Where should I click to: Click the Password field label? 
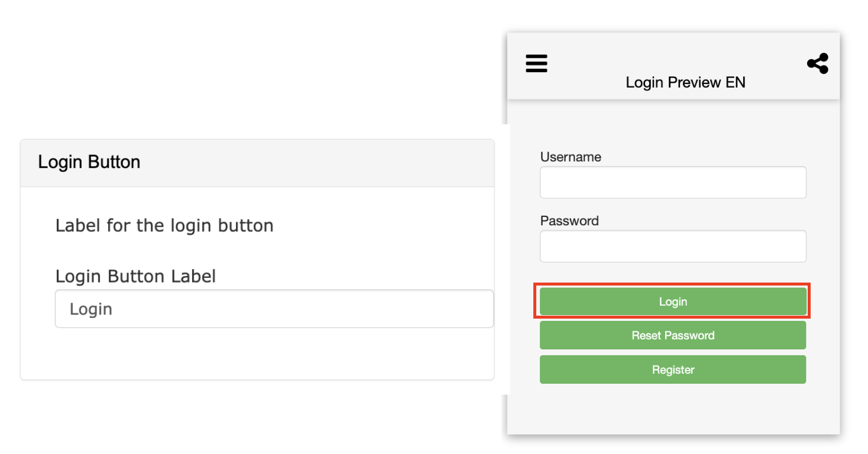[569, 220]
